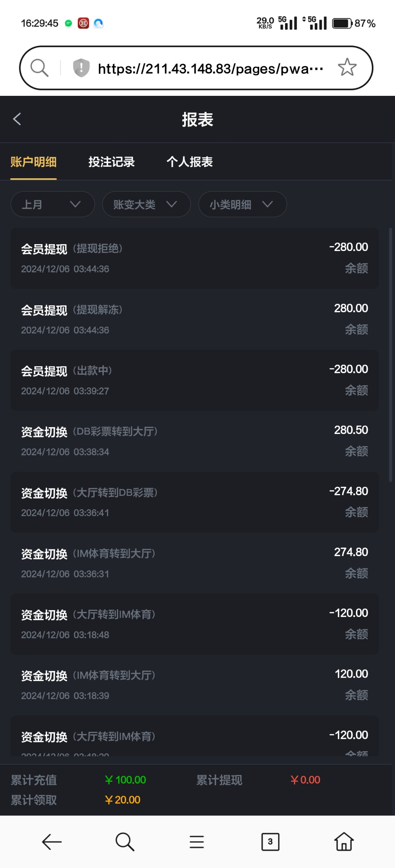Open the 账变大类 filter dropdown
The image size is (395, 868).
[146, 204]
